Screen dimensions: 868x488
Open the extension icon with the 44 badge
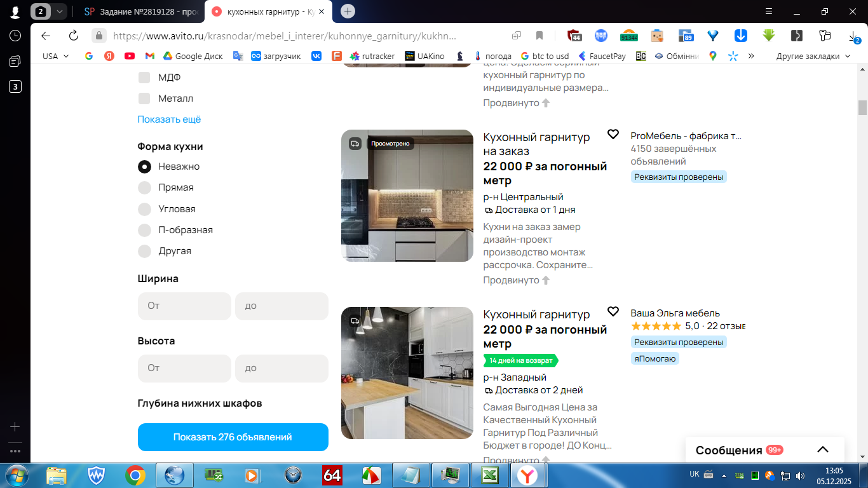tap(574, 36)
